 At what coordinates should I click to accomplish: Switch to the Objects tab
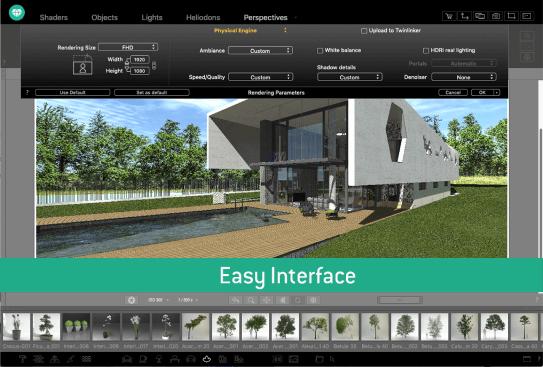105,17
